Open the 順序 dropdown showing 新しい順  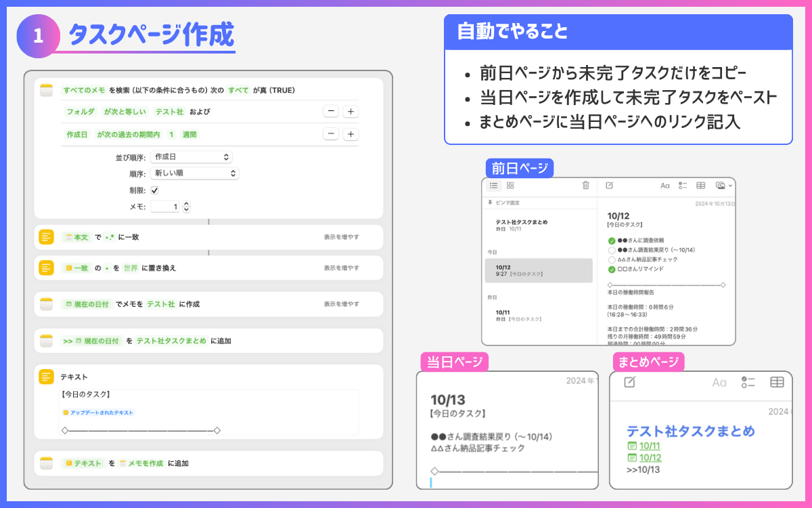(195, 173)
